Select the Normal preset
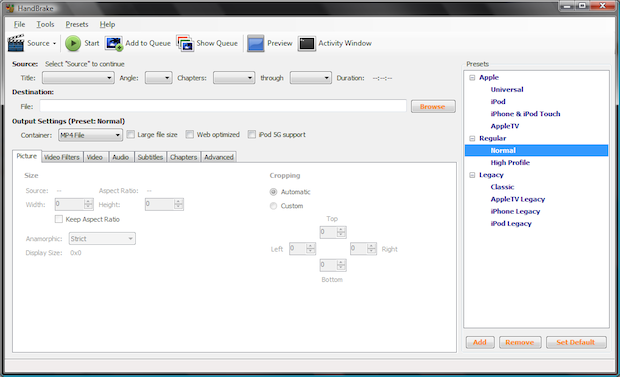Viewport: 620px width, 377px height. click(536, 150)
